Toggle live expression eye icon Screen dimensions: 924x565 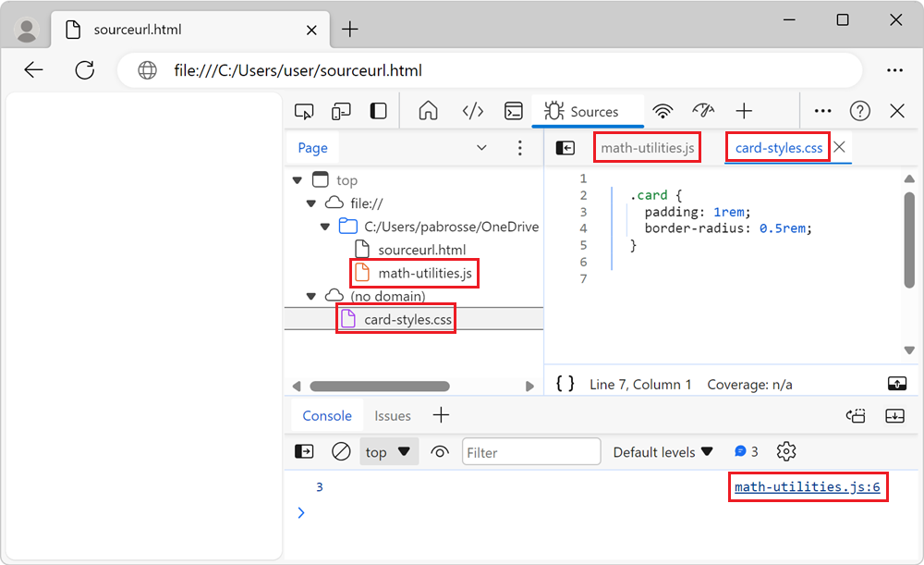tap(440, 451)
